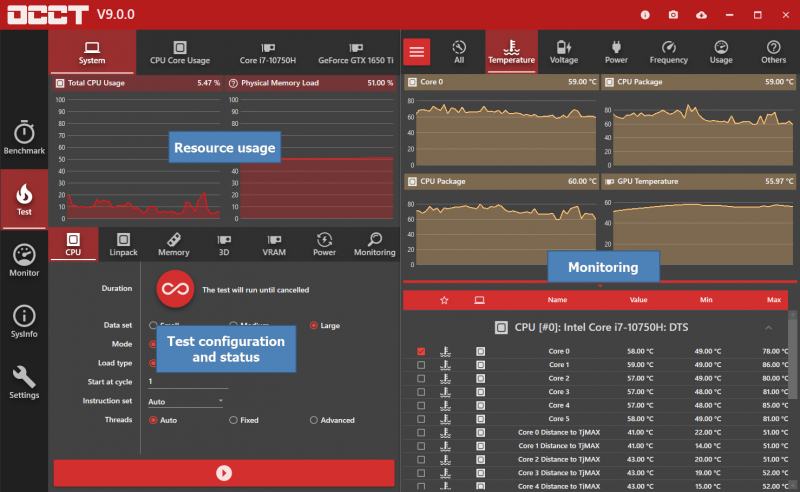Click the info icon in title bar
This screenshot has width=800, height=492.
point(645,15)
